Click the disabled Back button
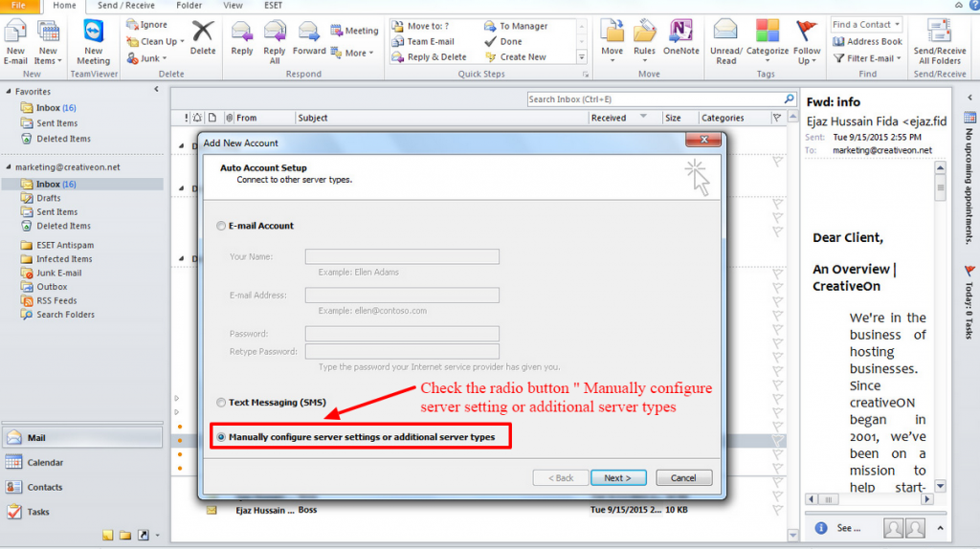980x549 pixels. click(x=561, y=478)
